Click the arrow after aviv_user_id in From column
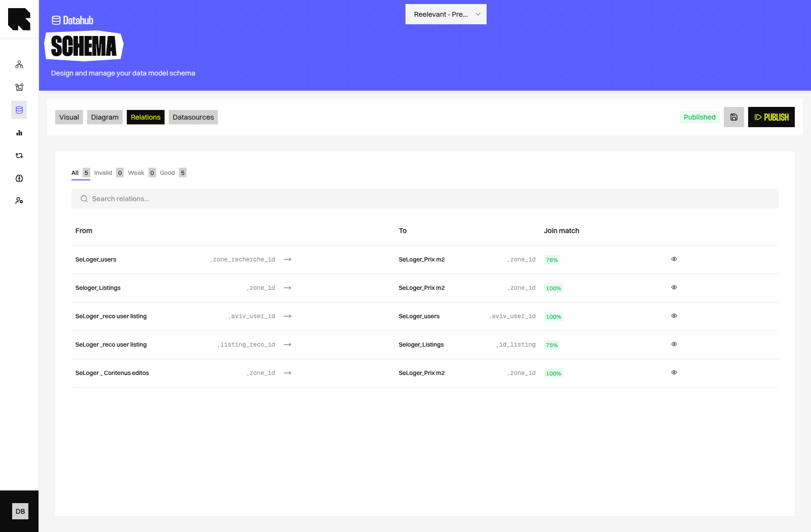811x532 pixels. point(287,316)
